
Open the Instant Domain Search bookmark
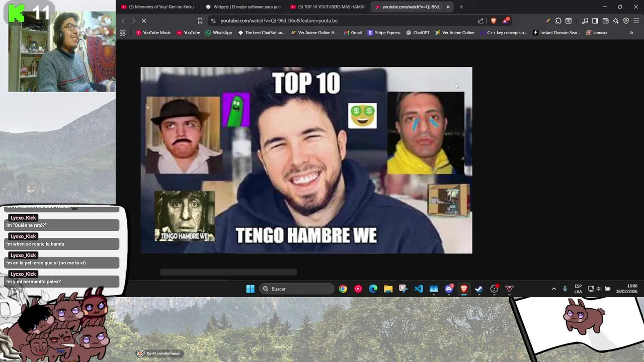coord(557,33)
